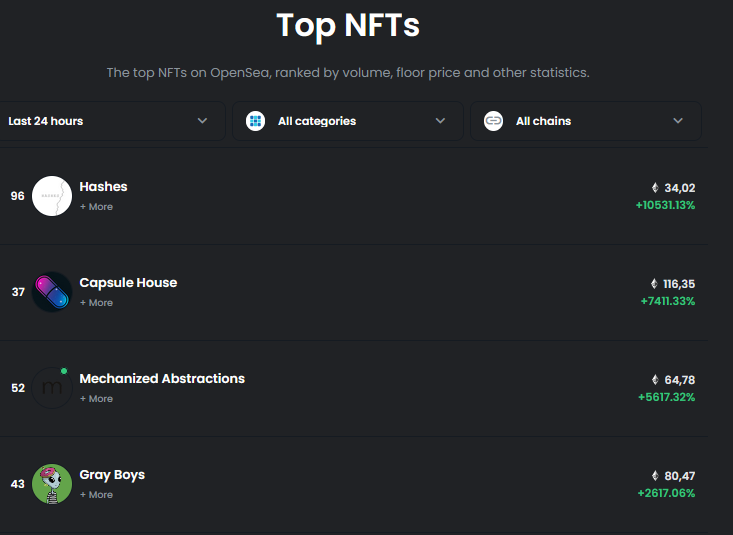Click the top NFTs on OpenSea subtitle text
Image resolution: width=733 pixels, height=535 pixels.
(x=348, y=73)
